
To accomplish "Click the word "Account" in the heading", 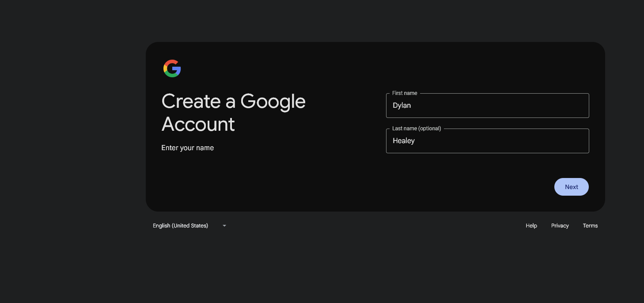I will pyautogui.click(x=198, y=124).
